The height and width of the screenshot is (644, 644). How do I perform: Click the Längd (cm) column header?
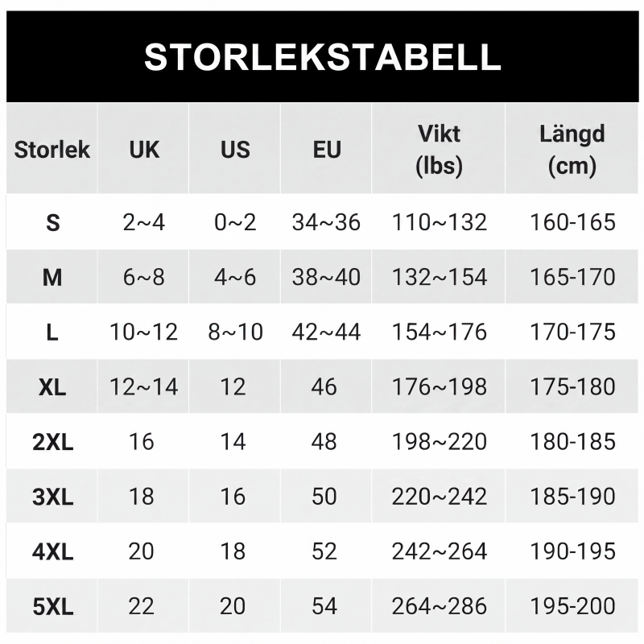(572, 150)
